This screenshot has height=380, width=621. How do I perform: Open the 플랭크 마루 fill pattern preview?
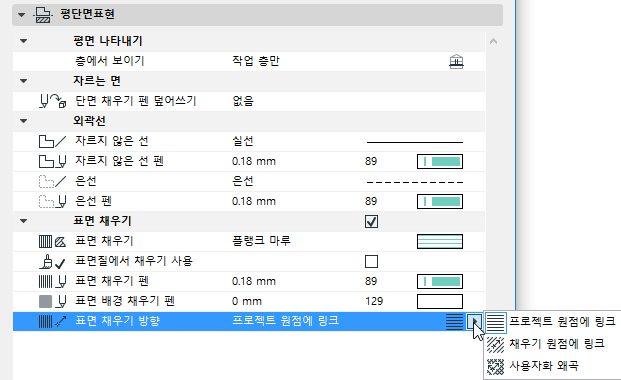pos(440,241)
